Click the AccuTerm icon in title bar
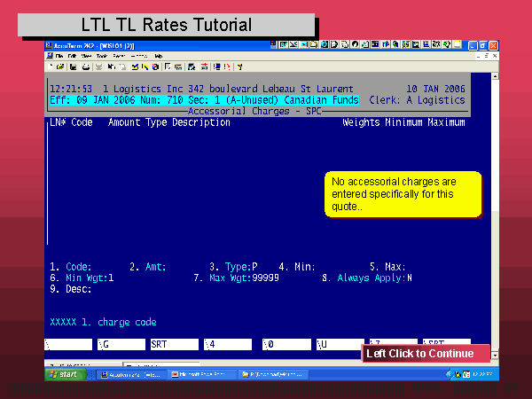 pyautogui.click(x=48, y=44)
